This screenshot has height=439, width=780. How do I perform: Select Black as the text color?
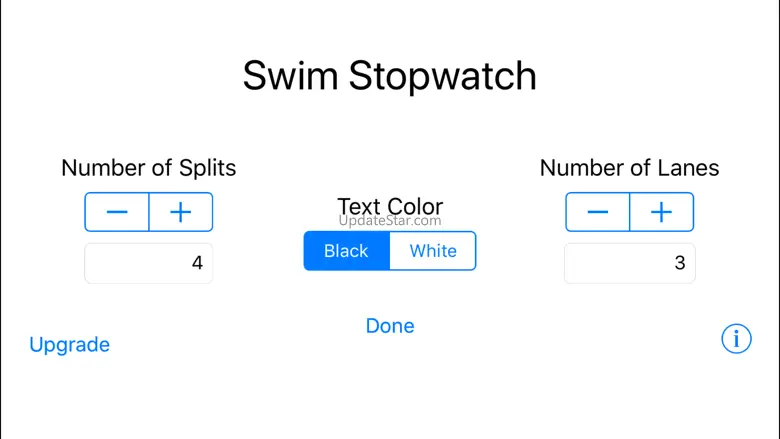pos(346,251)
